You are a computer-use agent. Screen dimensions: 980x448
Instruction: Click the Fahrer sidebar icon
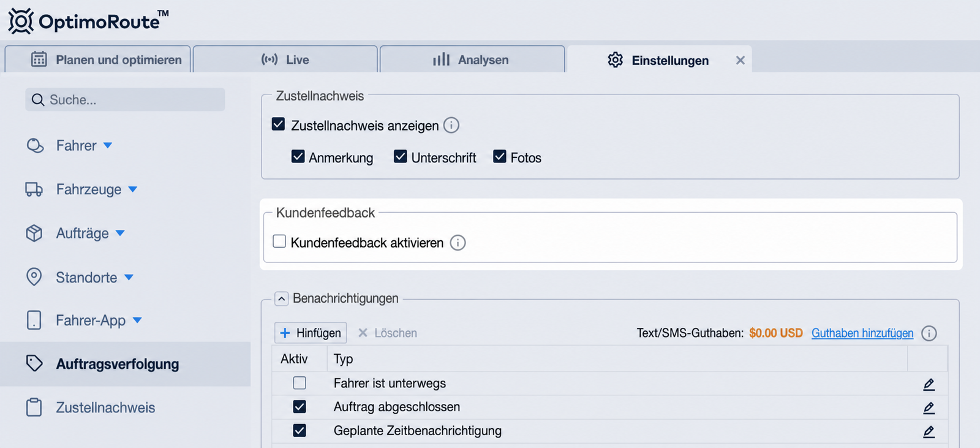[x=36, y=146]
